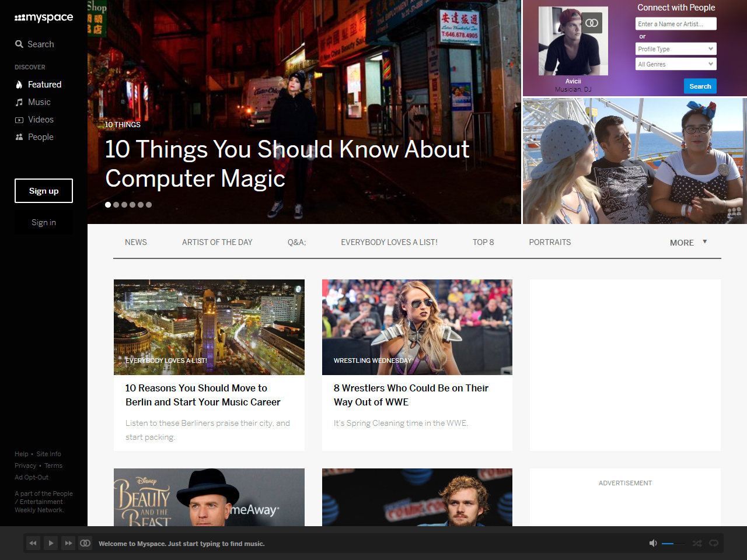Click the connect rings icon in player
The height and width of the screenshot is (560, 747).
point(85,543)
